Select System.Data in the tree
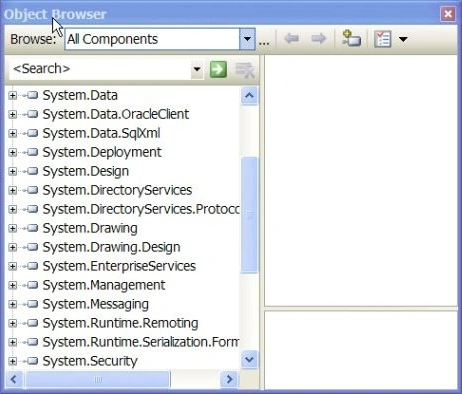 (80, 96)
